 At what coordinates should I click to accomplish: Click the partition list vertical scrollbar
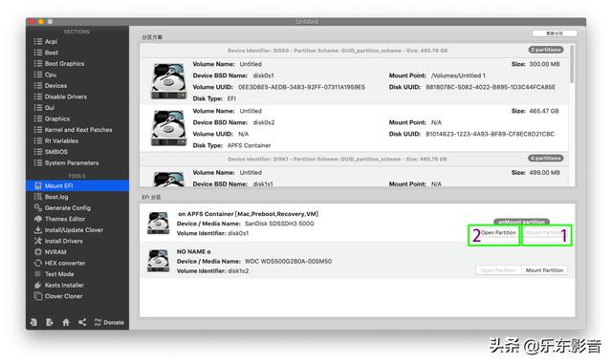572,63
